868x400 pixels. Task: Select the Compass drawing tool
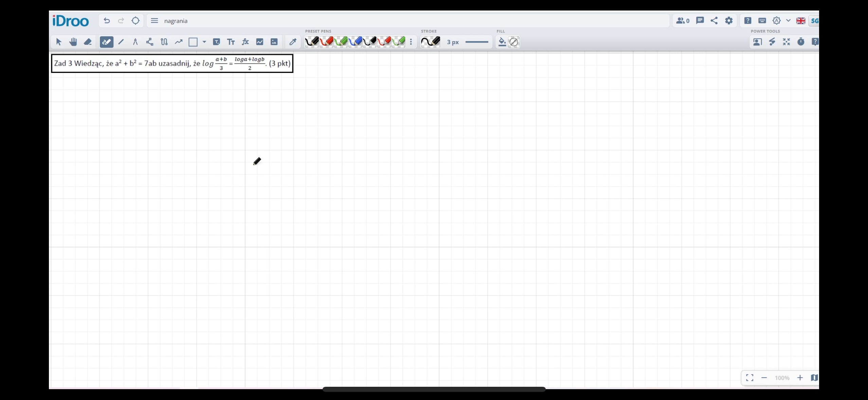(x=135, y=42)
